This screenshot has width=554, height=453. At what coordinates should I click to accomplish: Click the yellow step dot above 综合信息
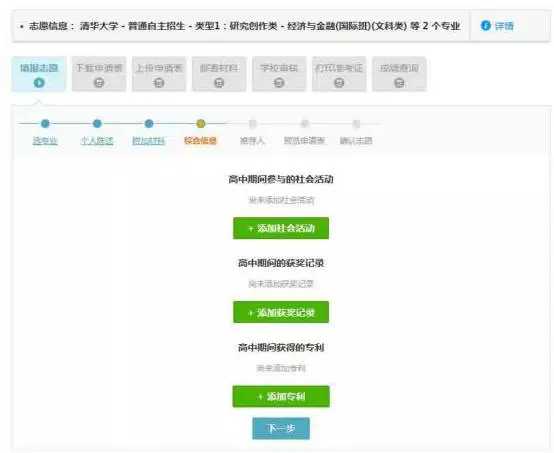201,123
